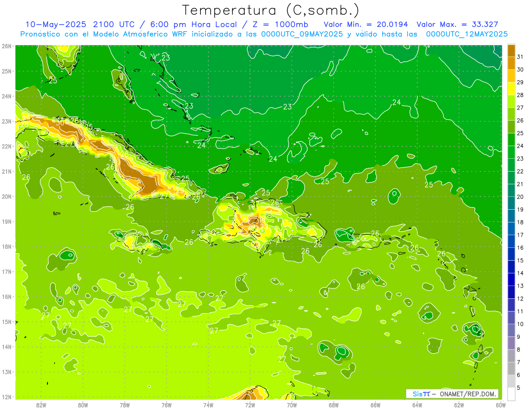Click the 31 tick label on color scale
This screenshot has height=411, width=532.
(520, 57)
